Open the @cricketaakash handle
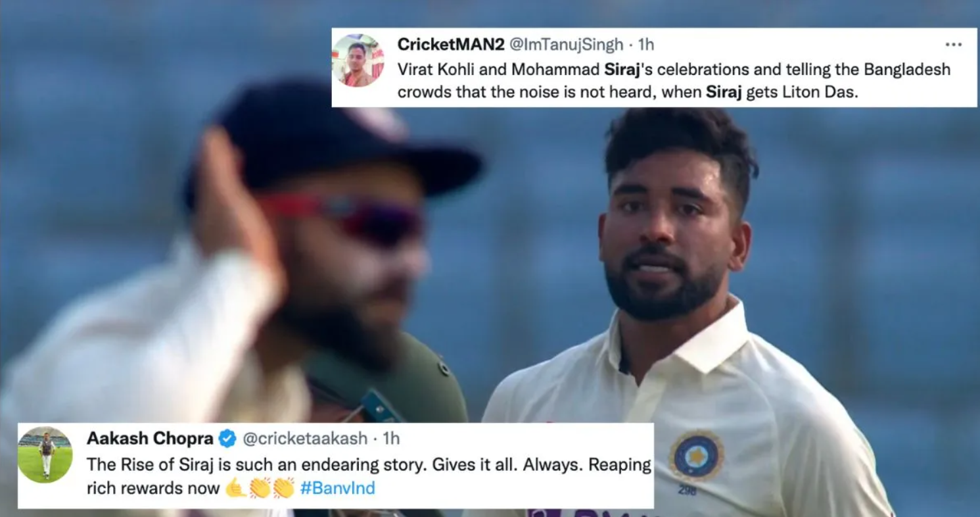This screenshot has height=517, width=980. coord(304,439)
